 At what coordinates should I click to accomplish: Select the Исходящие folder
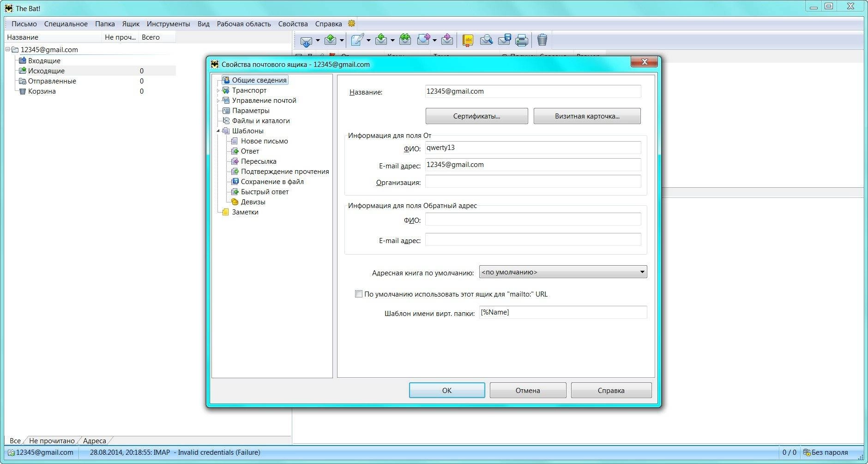coord(46,71)
